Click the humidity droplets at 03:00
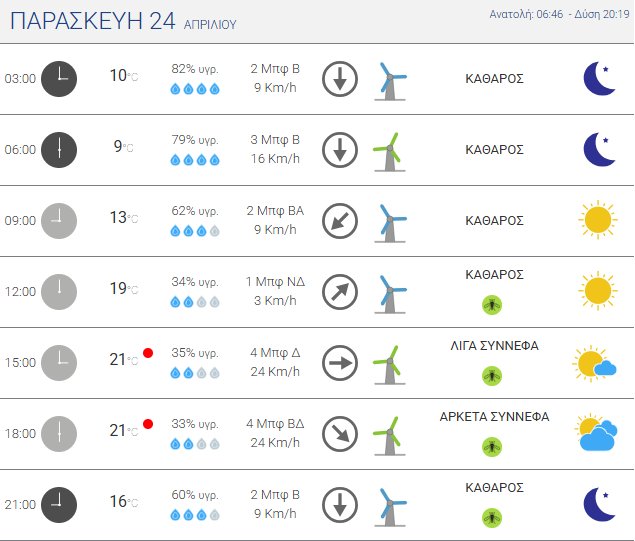 195,88
